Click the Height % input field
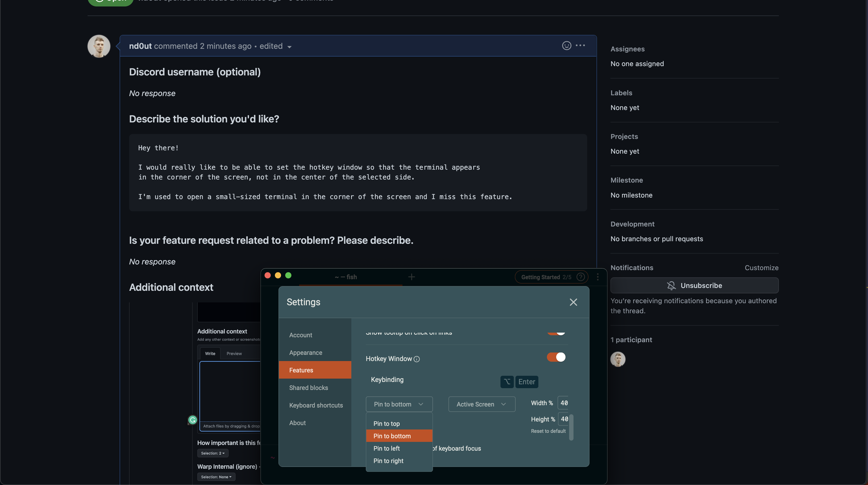This screenshot has width=868, height=485. pos(563,419)
